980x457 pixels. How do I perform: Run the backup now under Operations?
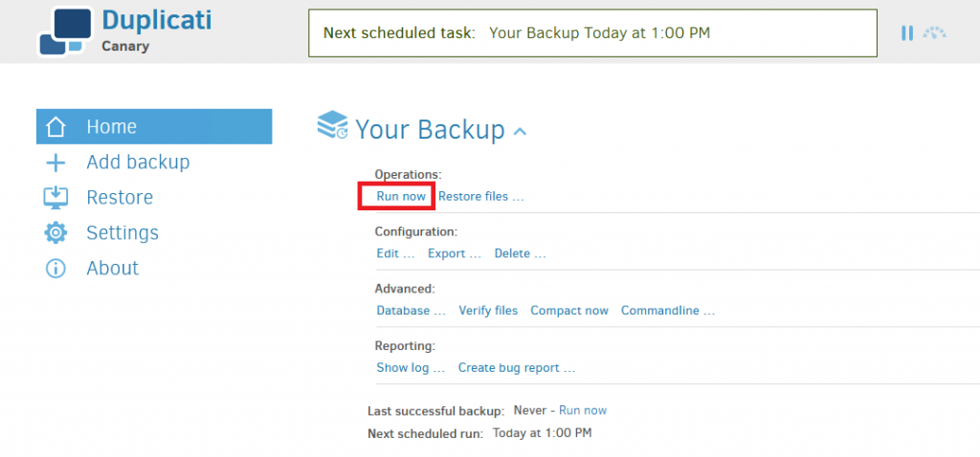pyautogui.click(x=401, y=197)
